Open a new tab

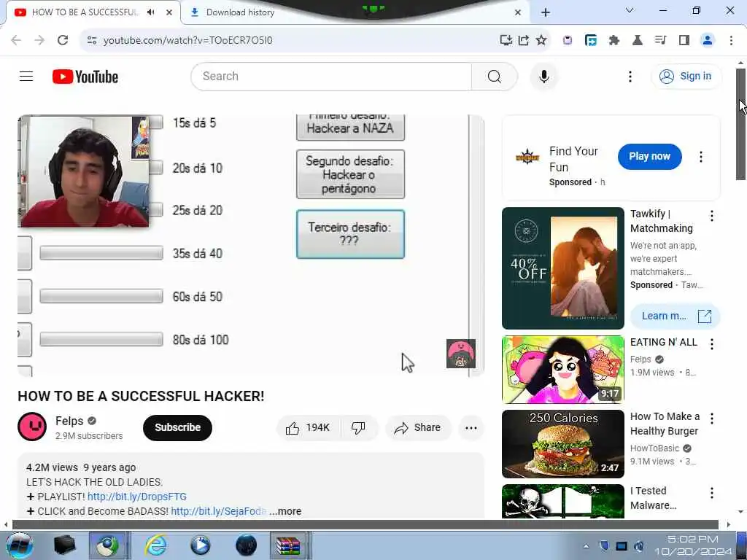point(546,12)
